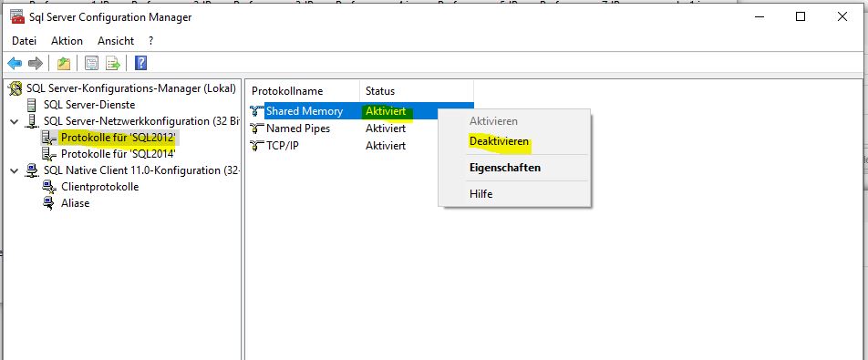Open the Aktion menu
The image size is (868, 360).
click(67, 41)
